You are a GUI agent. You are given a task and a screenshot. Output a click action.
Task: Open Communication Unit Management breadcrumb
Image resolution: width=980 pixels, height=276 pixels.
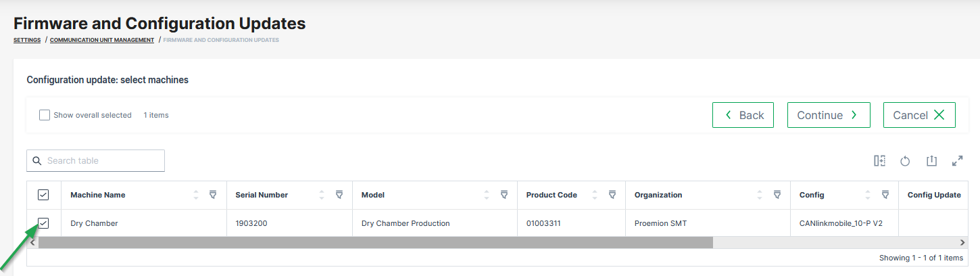pos(102,40)
